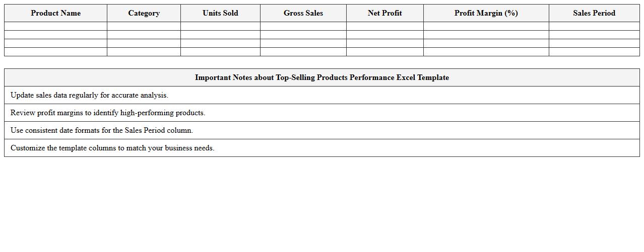The width and height of the screenshot is (644, 252).
Task: Click first empty cell under Product Name
Action: pyautogui.click(x=55, y=26)
